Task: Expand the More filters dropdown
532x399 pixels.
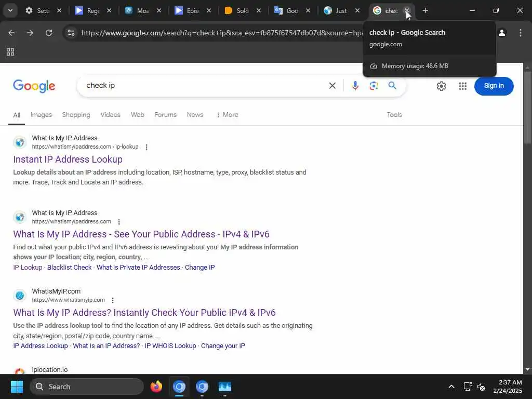Action: pyautogui.click(x=227, y=115)
